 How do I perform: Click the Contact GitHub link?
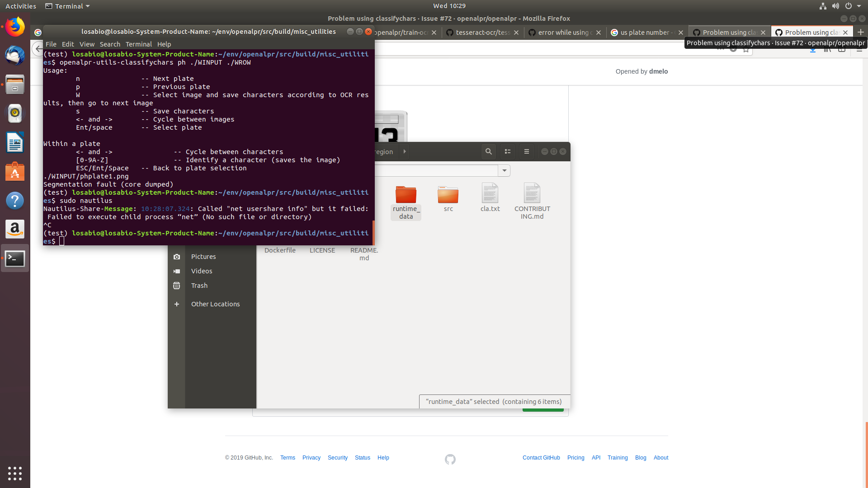pos(541,458)
